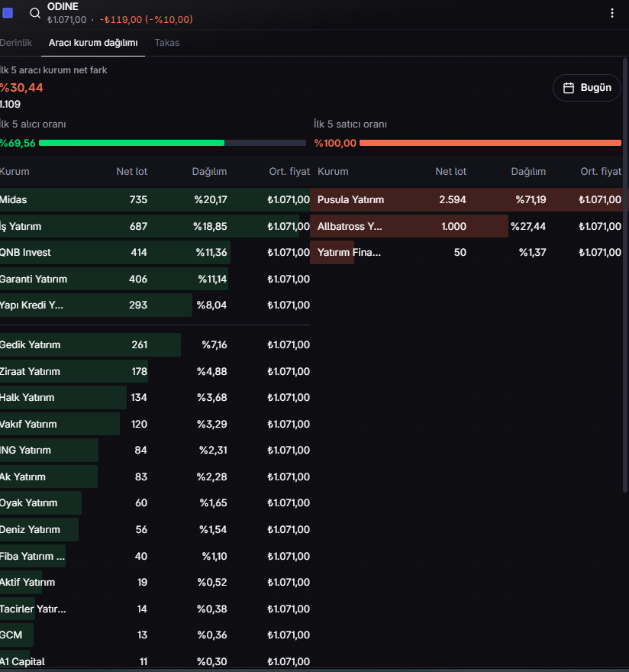629x672 pixels.
Task: Click buyers' Dağılım column header
Action: pyautogui.click(x=209, y=171)
